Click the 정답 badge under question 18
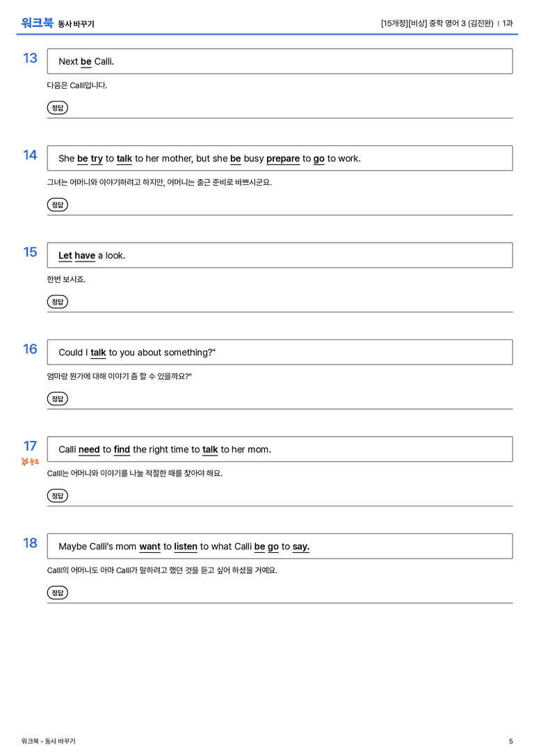This screenshot has width=534, height=756. pyautogui.click(x=57, y=593)
